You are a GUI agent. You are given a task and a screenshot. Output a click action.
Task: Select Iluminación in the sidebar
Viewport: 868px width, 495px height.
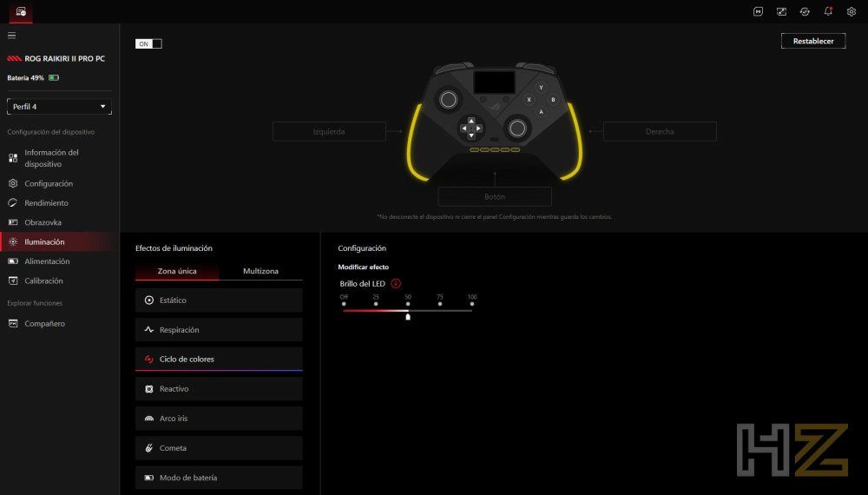(60, 241)
